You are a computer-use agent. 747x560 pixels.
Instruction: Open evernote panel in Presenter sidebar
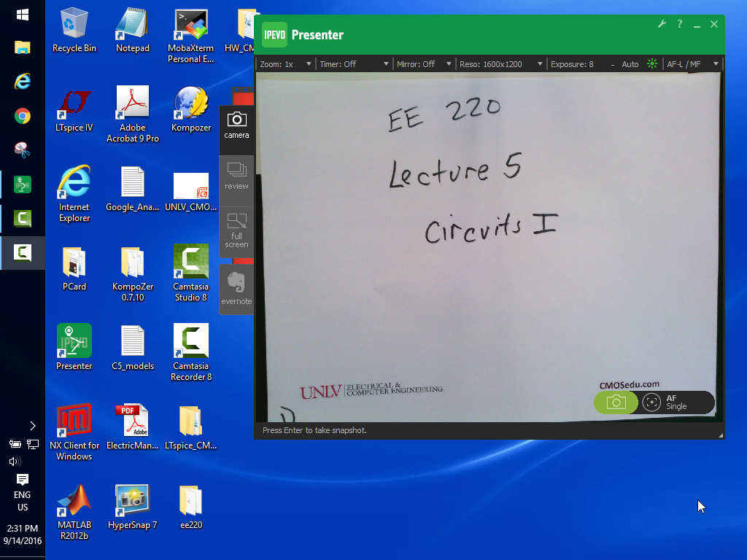pyautogui.click(x=236, y=289)
